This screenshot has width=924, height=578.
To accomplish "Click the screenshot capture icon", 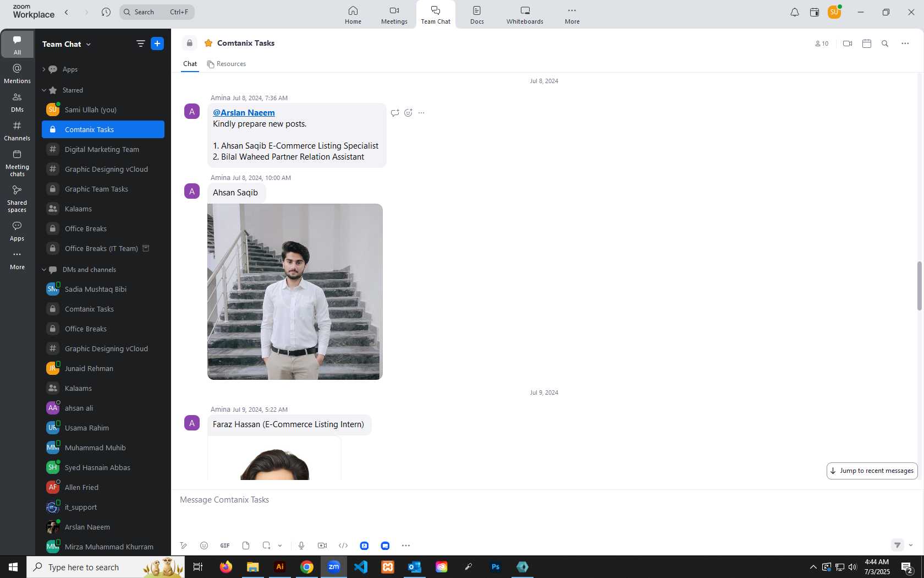I will [x=266, y=546].
